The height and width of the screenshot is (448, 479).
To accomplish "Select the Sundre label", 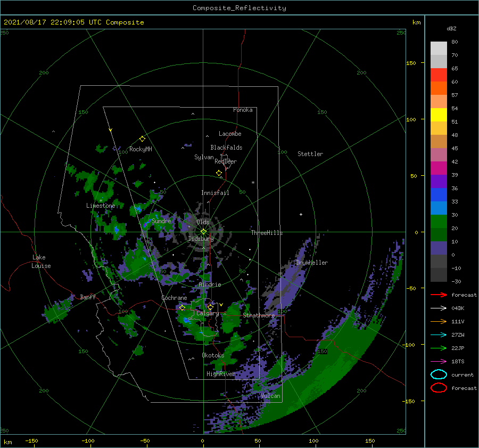I will tap(161, 221).
